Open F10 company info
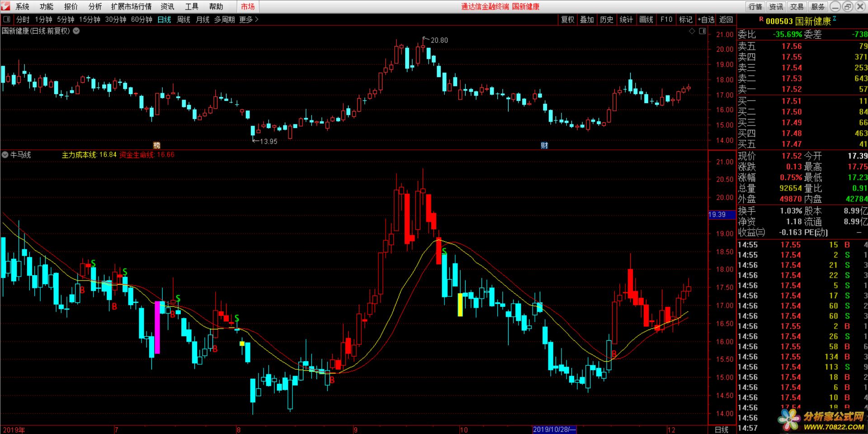Viewport: 868px width, 434px height. point(666,19)
